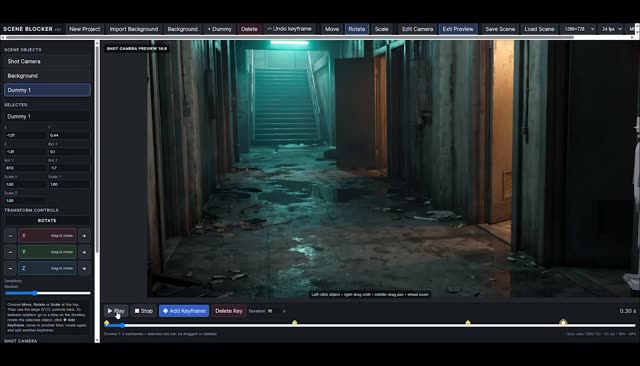The width and height of the screenshot is (640, 366).
Task: Click minus button for Y rotation
Action: pos(10,252)
